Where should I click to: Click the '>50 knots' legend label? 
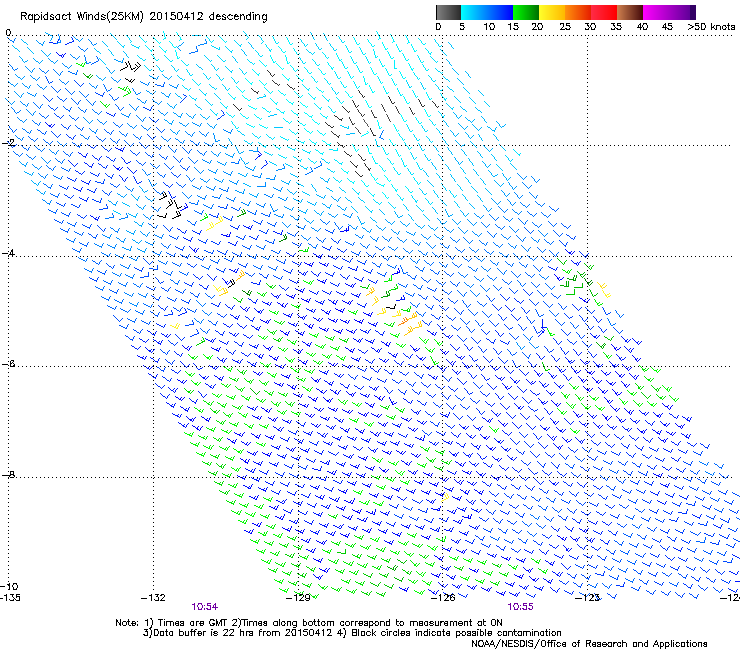tap(711, 27)
